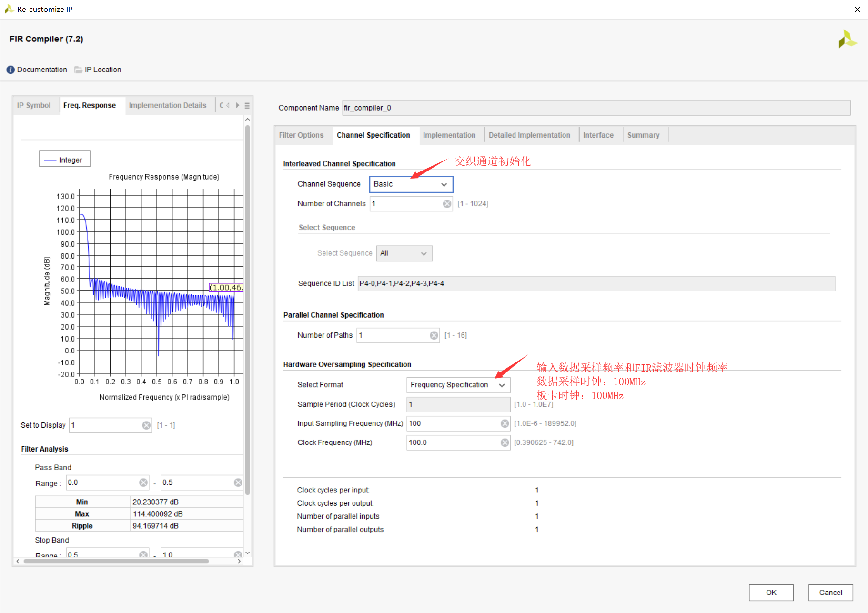Image resolution: width=868 pixels, height=613 pixels.
Task: Open the Channel Sequence dropdown
Action: point(411,184)
